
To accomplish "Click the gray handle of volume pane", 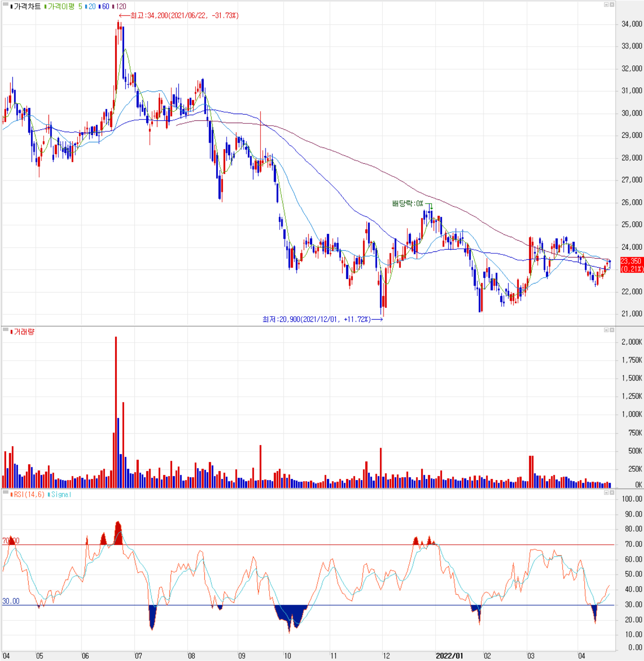I will pos(6,329).
